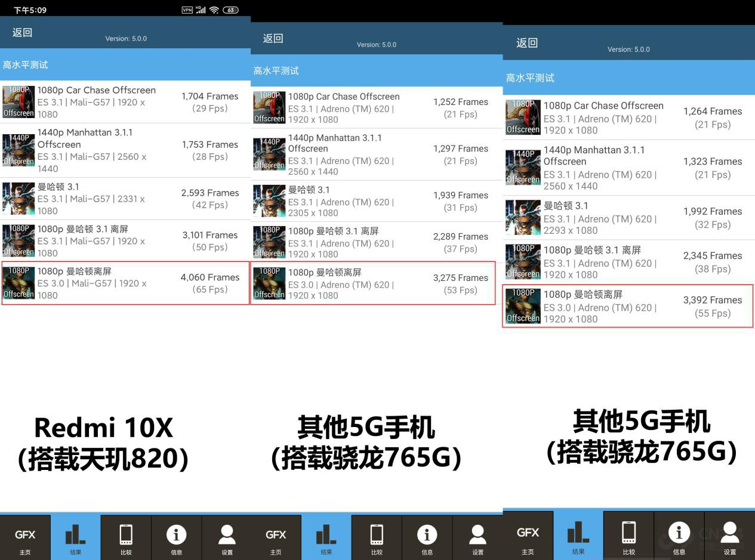
Task: Select the 2,593 Frames (42 Fps) result
Action: point(209,199)
